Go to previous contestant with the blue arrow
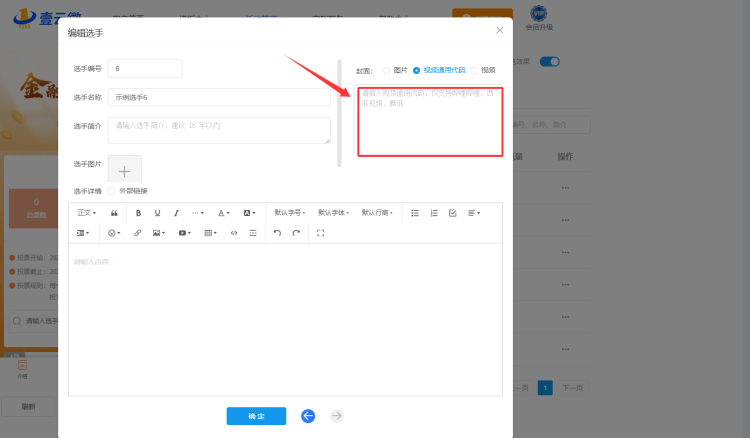 pyautogui.click(x=308, y=416)
